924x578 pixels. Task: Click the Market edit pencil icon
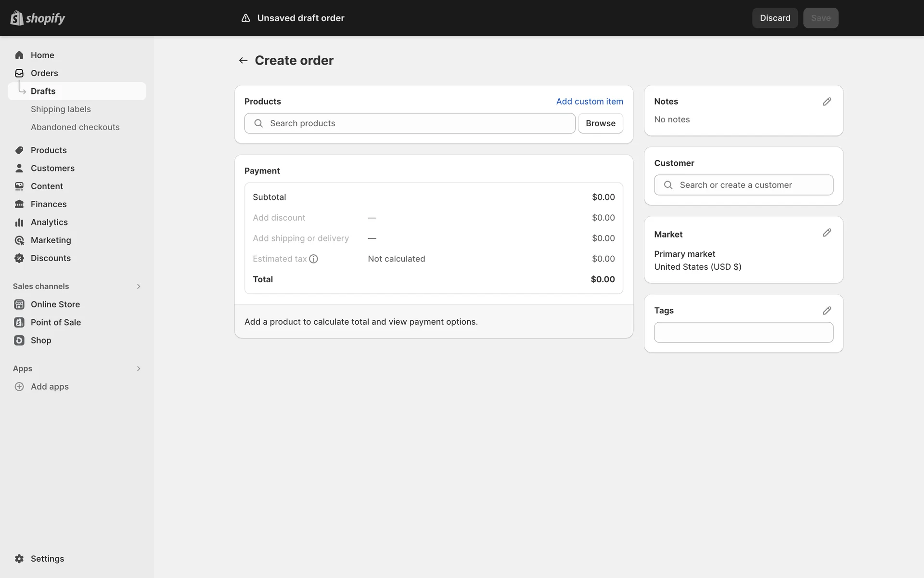point(827,233)
